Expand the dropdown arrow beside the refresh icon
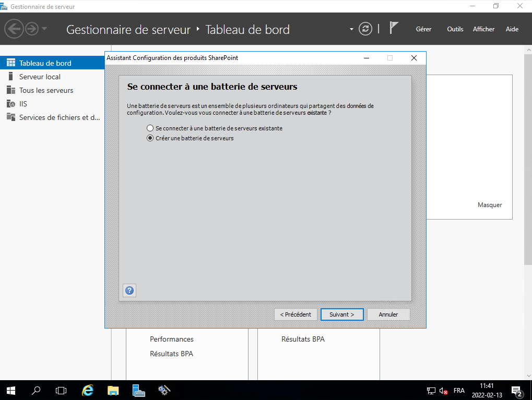Viewport: 532px width, 400px height. pos(351,29)
